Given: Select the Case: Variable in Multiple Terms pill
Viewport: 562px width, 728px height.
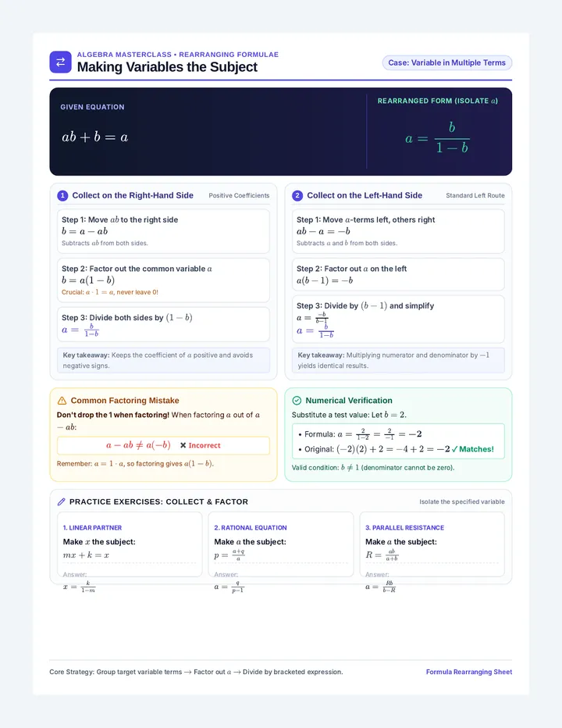Looking at the screenshot, I should pyautogui.click(x=447, y=62).
